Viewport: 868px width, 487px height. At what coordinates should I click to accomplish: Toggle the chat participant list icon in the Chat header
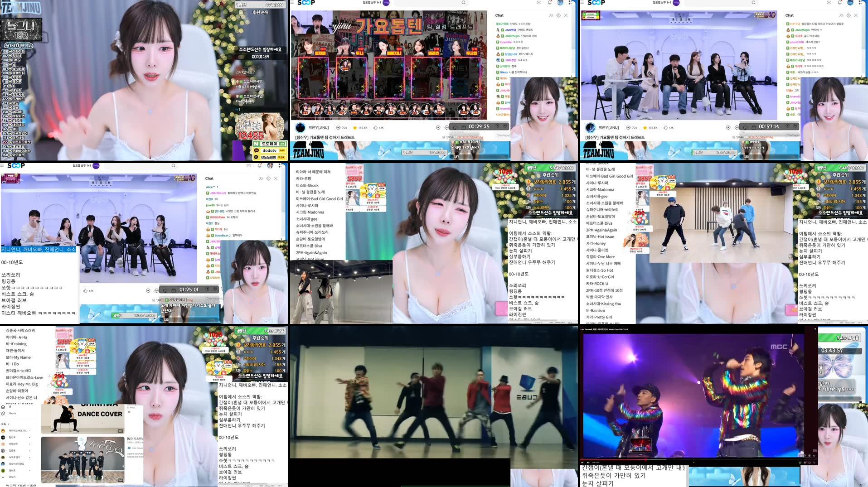click(552, 15)
